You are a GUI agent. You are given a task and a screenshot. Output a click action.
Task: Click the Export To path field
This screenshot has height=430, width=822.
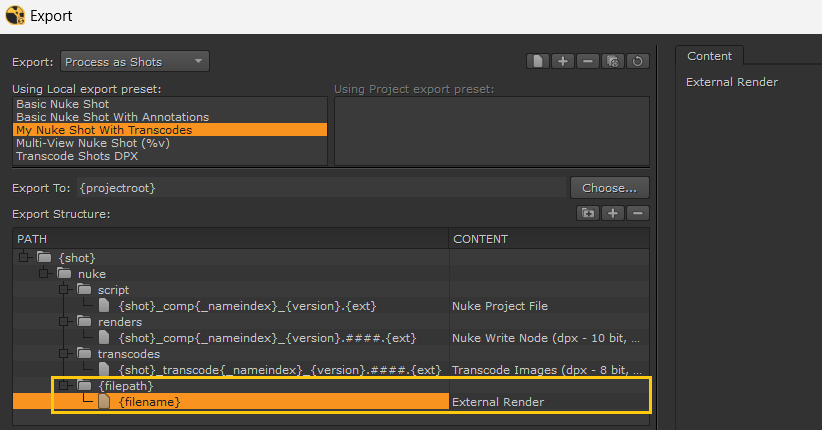pyautogui.click(x=320, y=188)
